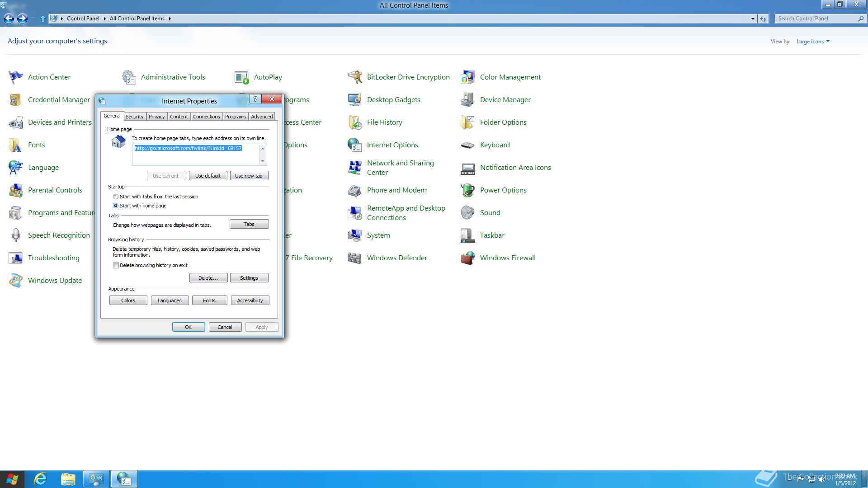Open the Parental Controls icon
Viewport: 868px width, 488px height.
(x=16, y=190)
